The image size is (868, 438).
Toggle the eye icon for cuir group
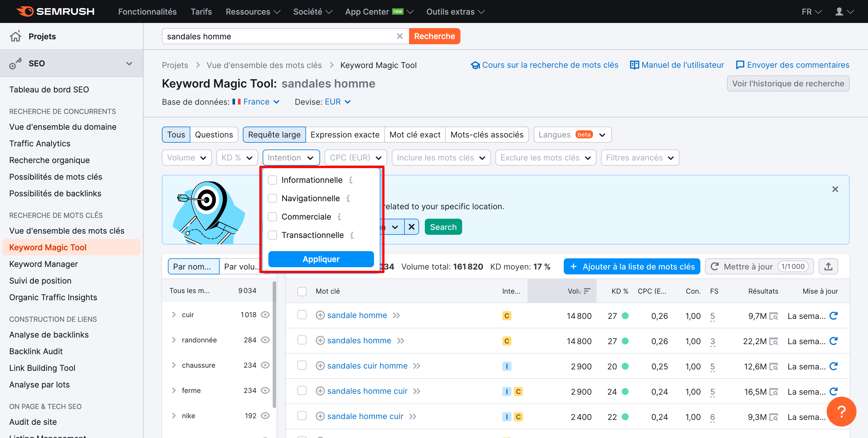(x=265, y=315)
